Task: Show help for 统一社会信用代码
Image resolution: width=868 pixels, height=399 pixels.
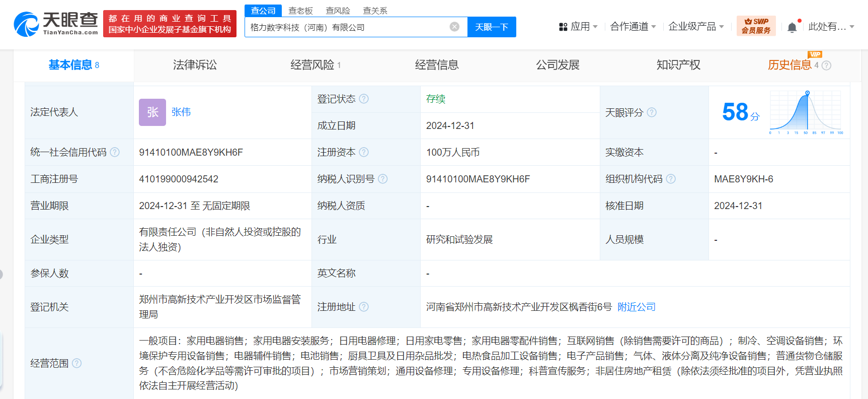Action: click(115, 152)
